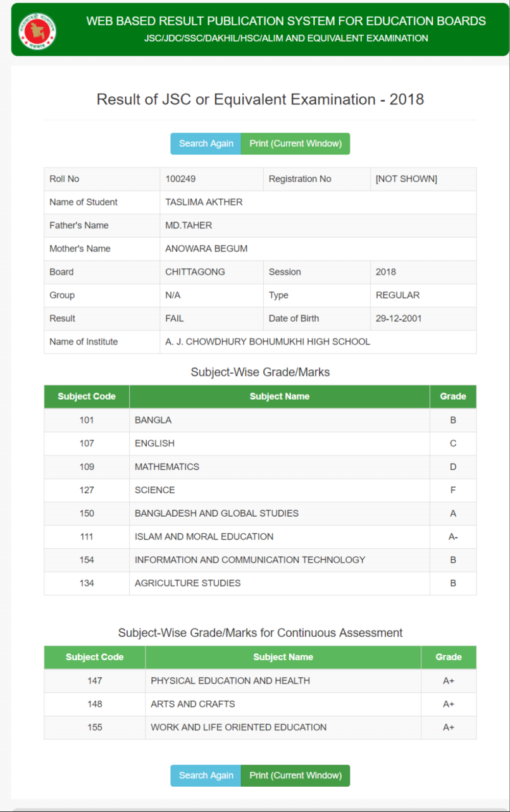Click the session value 2018
Screen dimensions: 510x812
[385, 272]
